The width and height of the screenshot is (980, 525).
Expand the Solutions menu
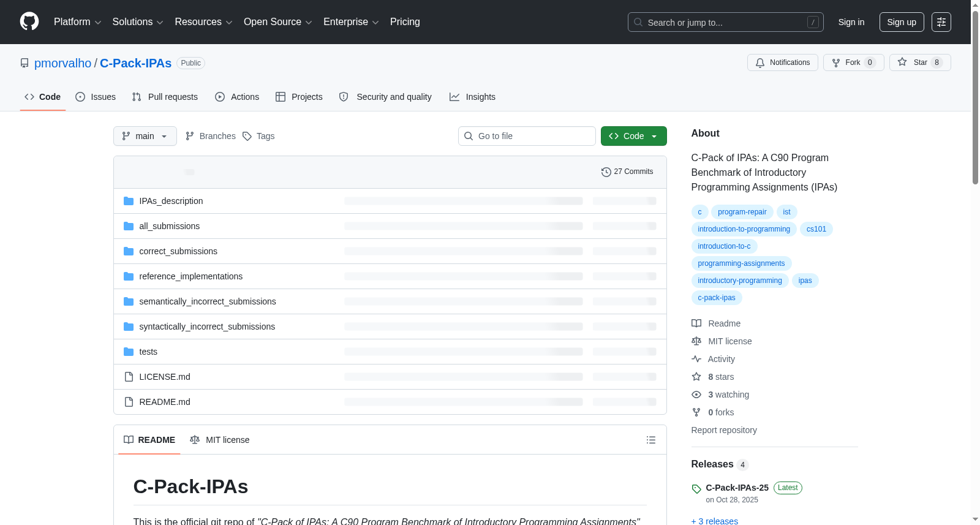pos(138,22)
